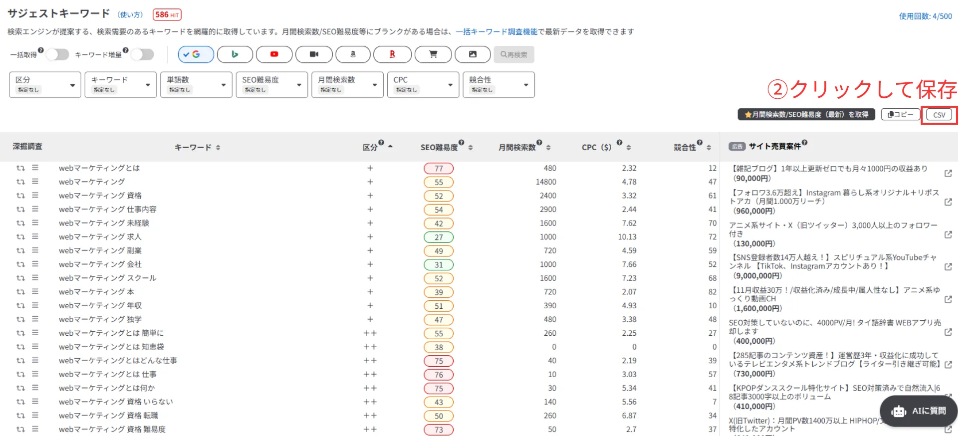
Task: Click 月間検索数/SEO難易度（最新）を取得 button
Action: click(806, 115)
